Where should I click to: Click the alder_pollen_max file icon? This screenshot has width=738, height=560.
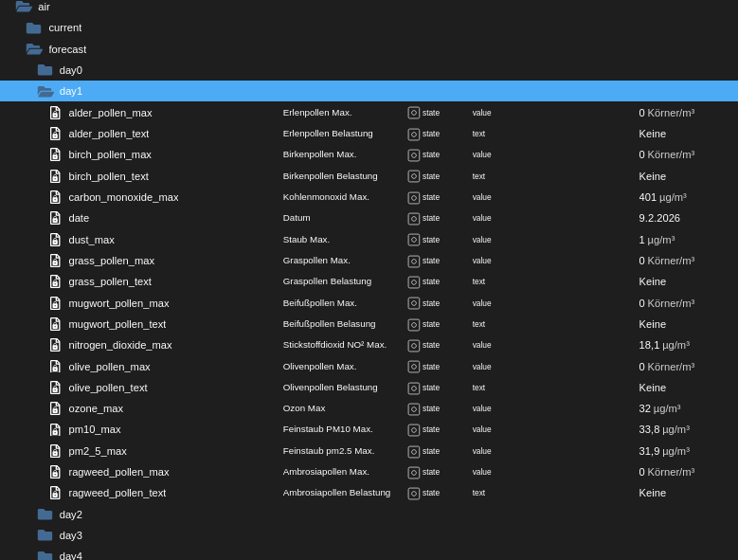pyautogui.click(x=55, y=113)
